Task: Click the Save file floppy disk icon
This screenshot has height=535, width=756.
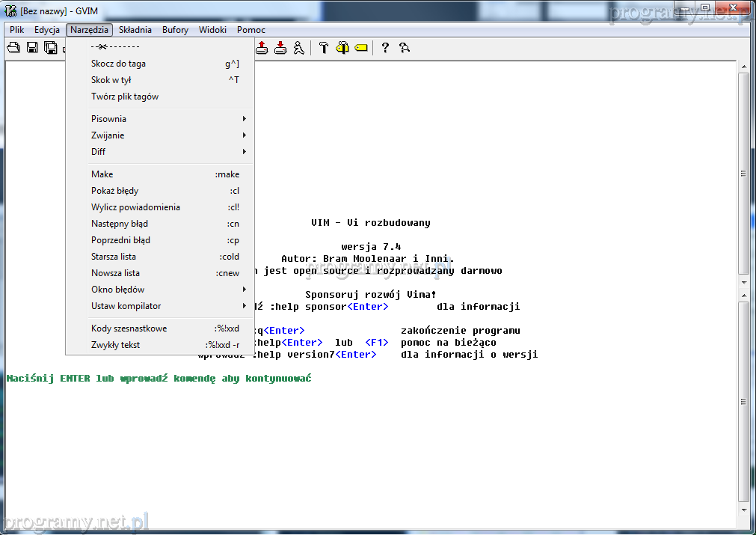Action: point(32,48)
